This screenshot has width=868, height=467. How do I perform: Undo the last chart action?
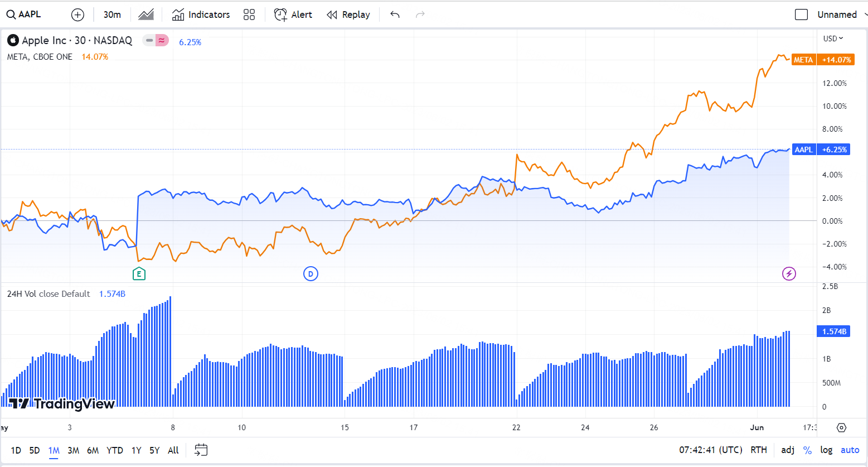(395, 15)
